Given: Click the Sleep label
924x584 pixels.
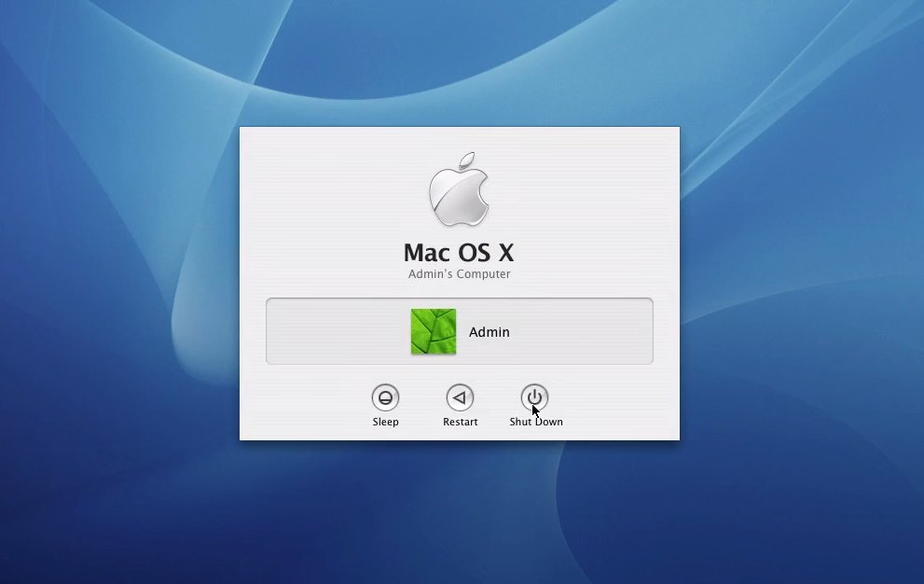Looking at the screenshot, I should pos(385,422).
